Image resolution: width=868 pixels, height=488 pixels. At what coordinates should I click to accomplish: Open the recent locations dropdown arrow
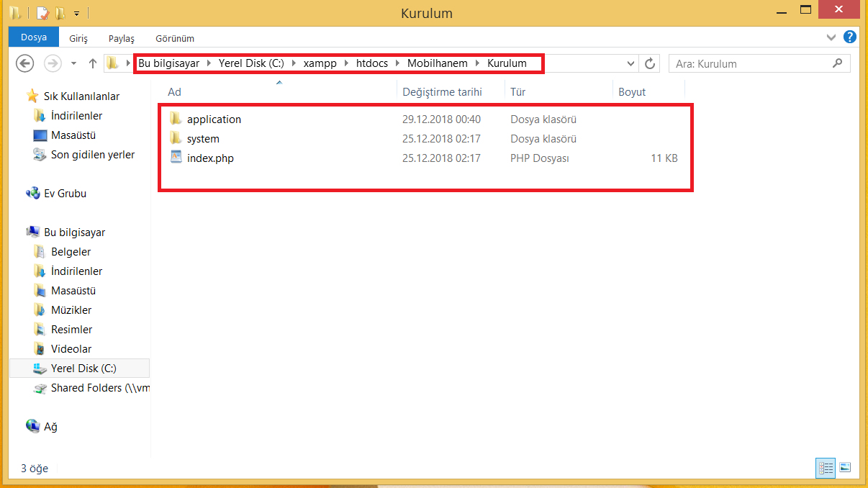tap(73, 63)
